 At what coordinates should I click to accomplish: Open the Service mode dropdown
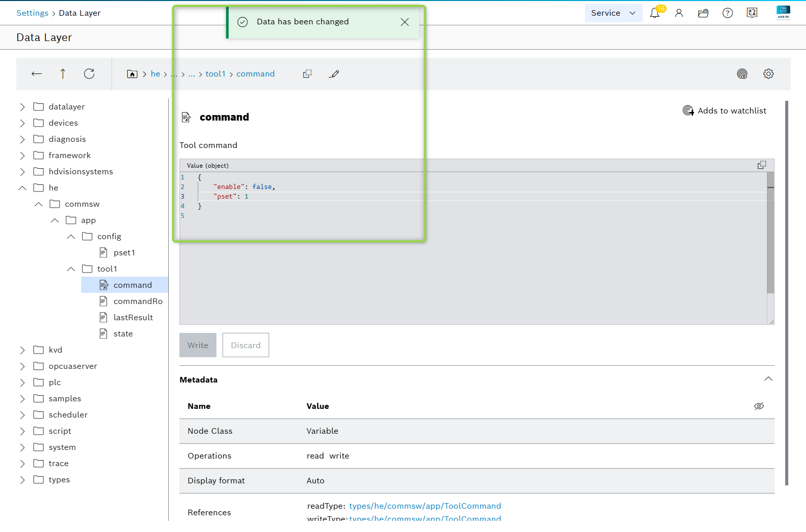tap(613, 13)
